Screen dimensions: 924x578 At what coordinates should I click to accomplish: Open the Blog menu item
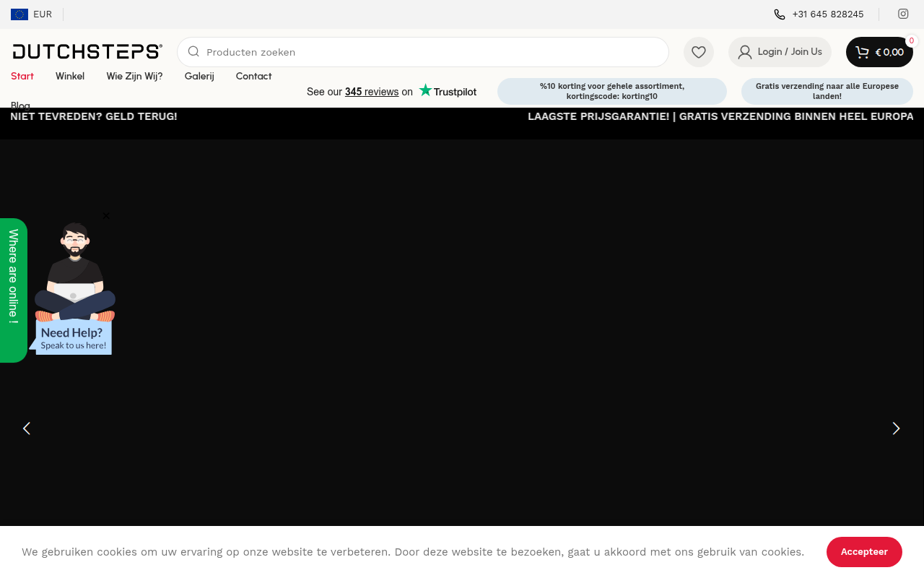(20, 105)
